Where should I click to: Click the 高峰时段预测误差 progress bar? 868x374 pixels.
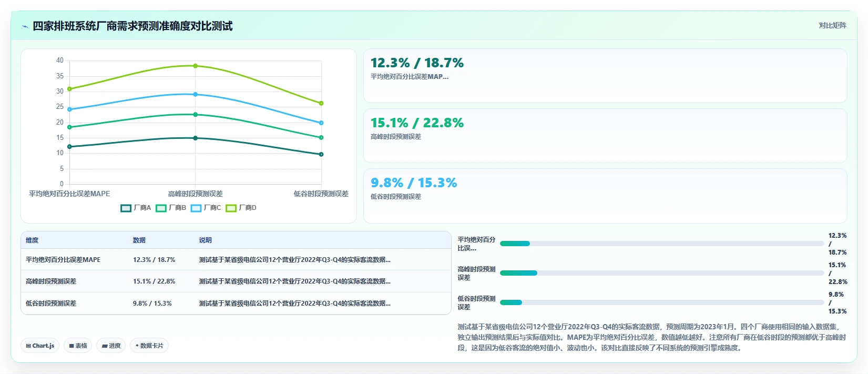[662, 273]
